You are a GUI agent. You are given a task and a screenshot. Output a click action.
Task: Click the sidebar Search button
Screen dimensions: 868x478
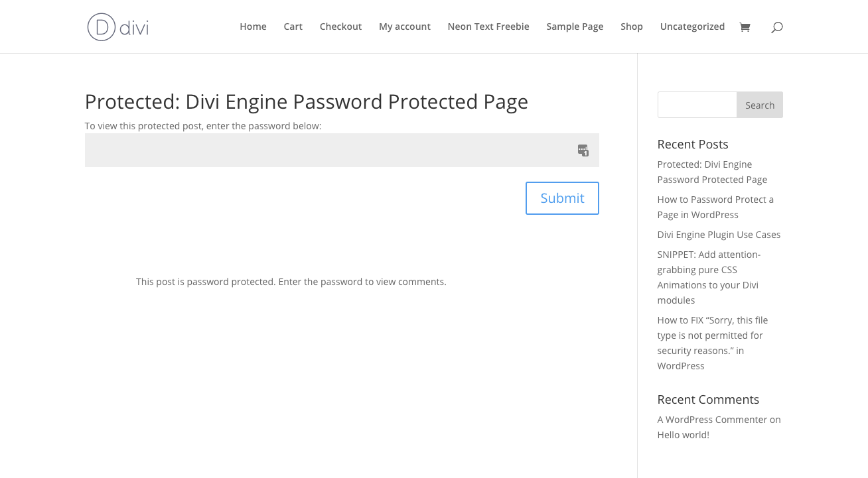click(760, 105)
